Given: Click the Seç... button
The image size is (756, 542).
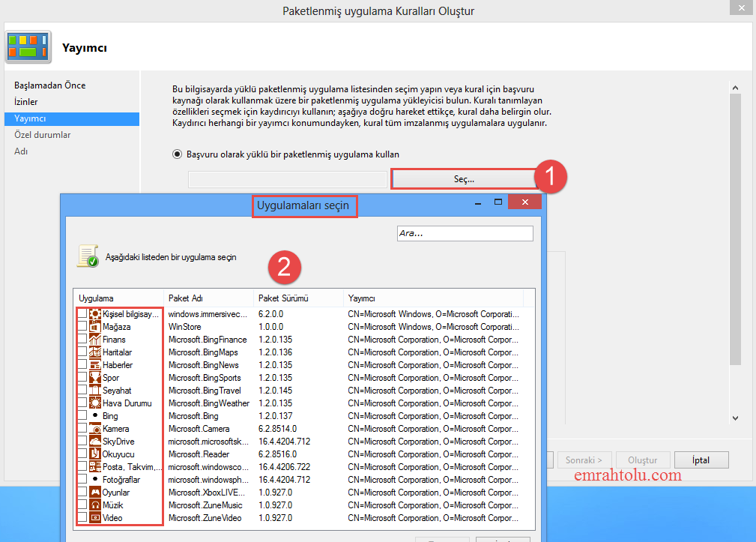Looking at the screenshot, I should [464, 179].
